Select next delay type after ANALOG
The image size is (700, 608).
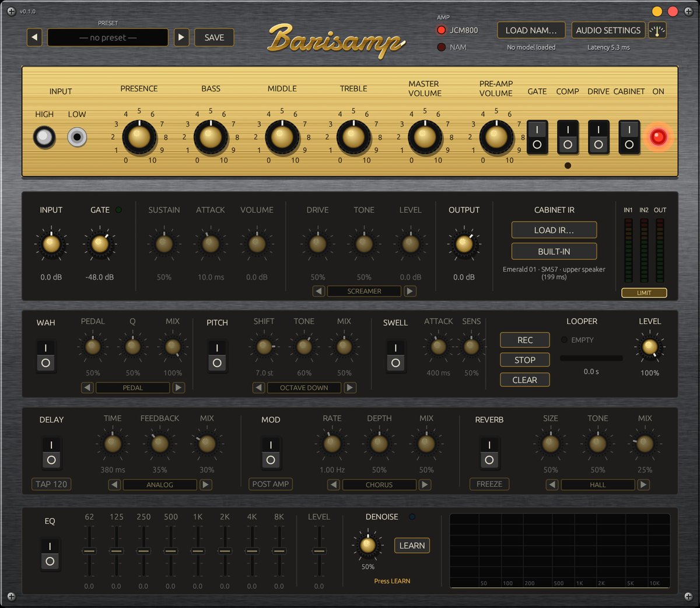point(206,484)
